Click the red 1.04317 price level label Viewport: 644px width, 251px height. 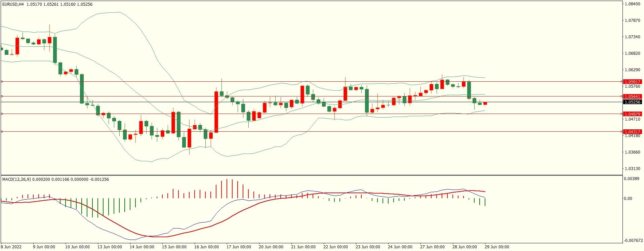point(632,132)
